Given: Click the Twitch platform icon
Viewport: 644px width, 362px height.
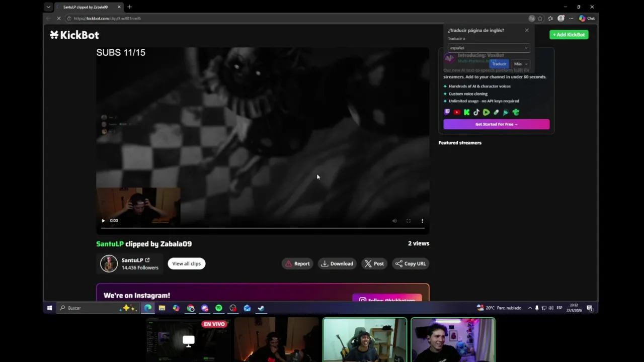Looking at the screenshot, I should (x=447, y=112).
